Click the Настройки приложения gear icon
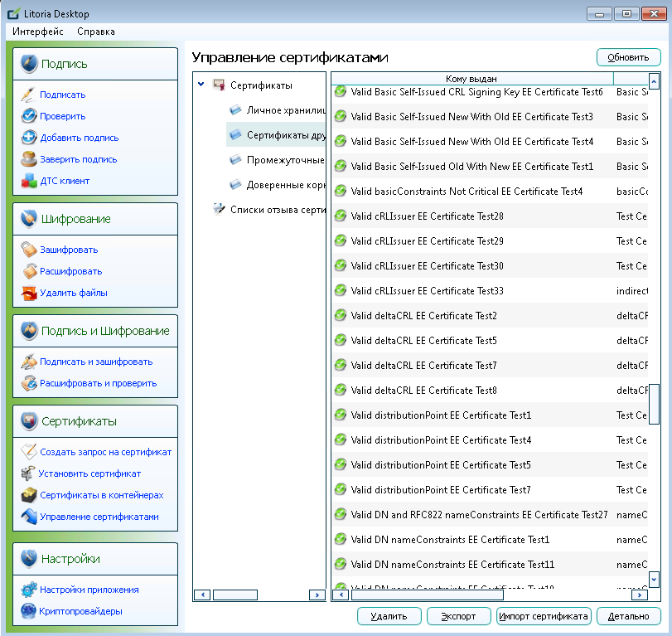This screenshot has height=636, width=672. 28,590
